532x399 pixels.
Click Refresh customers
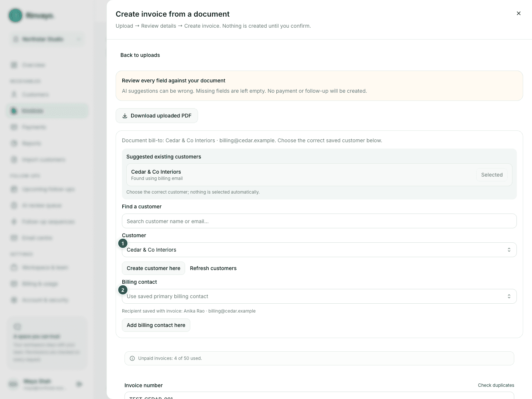click(213, 268)
